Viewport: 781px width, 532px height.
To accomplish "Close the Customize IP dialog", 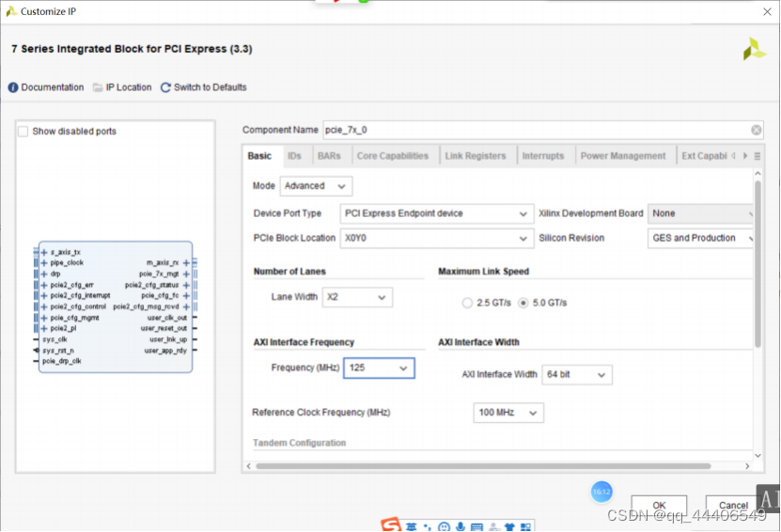I will [767, 12].
